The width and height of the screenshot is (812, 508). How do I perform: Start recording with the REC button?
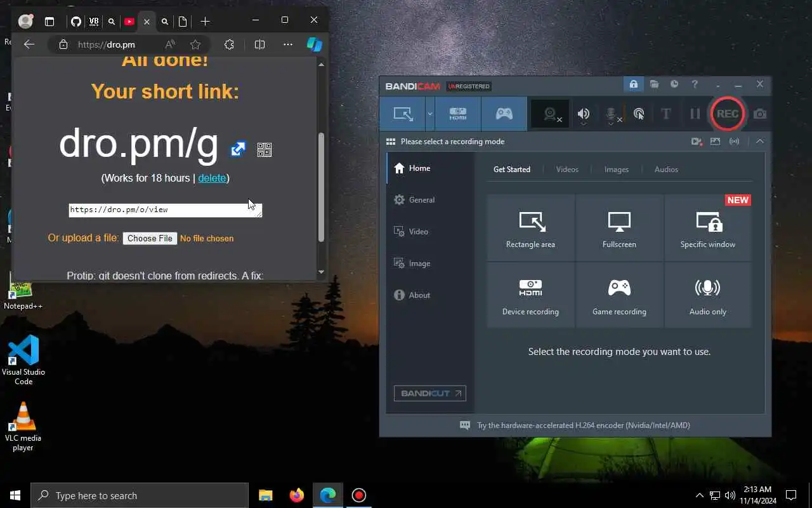(x=727, y=114)
